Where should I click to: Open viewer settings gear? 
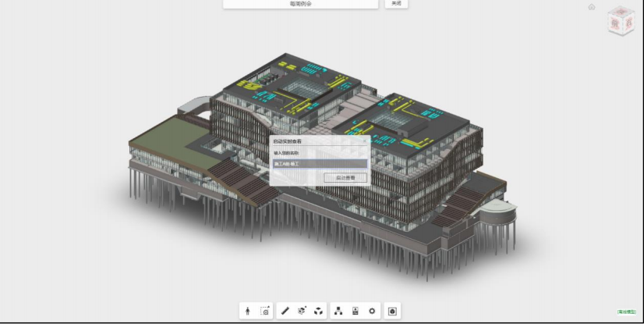[x=372, y=312]
